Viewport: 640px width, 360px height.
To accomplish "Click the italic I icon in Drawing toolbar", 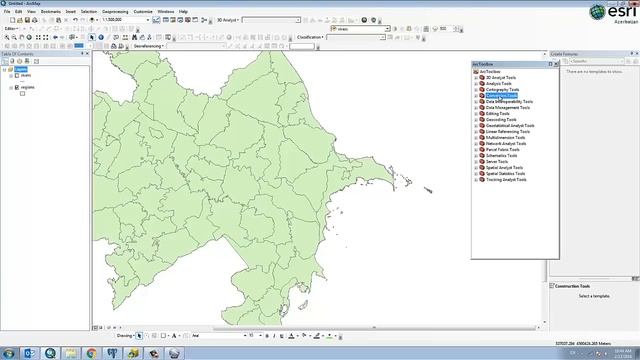I will 274,336.
